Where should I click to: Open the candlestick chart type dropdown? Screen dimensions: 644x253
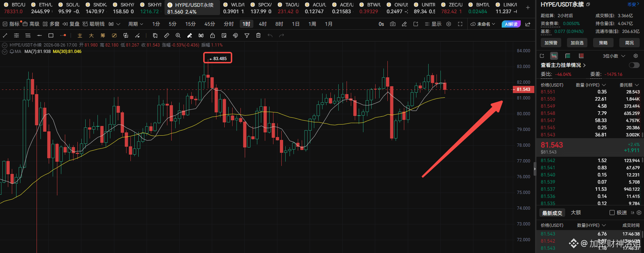(114, 24)
